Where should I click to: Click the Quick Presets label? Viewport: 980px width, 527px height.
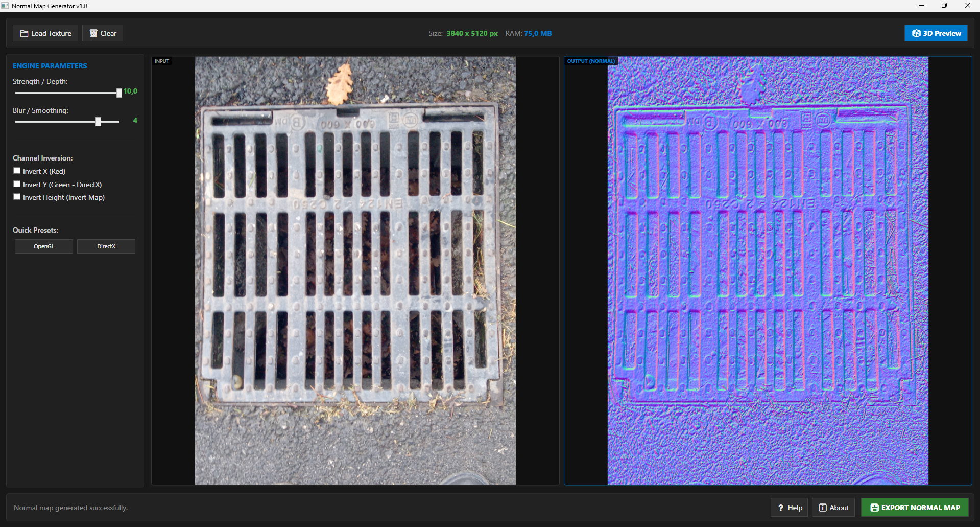tap(36, 230)
